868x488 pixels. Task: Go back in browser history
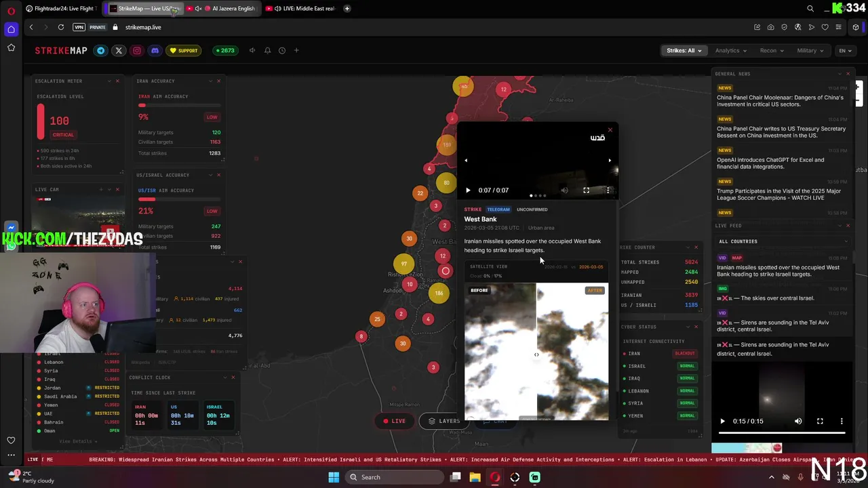31,27
